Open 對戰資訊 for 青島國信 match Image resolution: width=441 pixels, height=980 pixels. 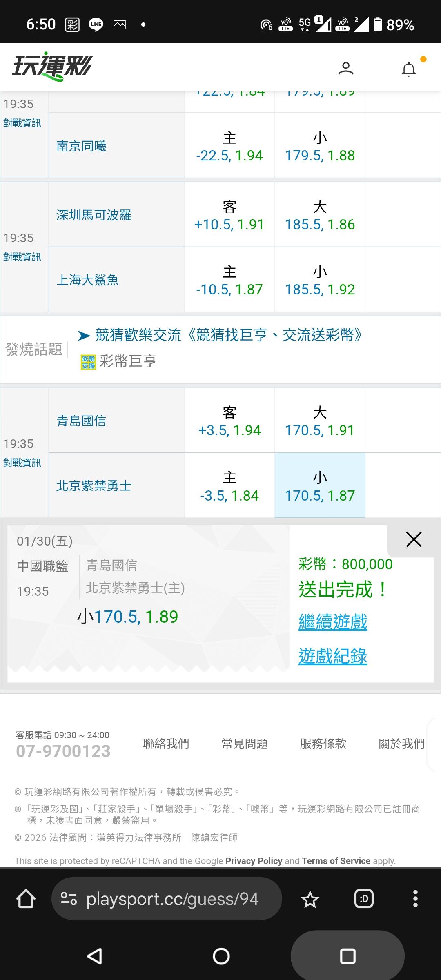22,463
